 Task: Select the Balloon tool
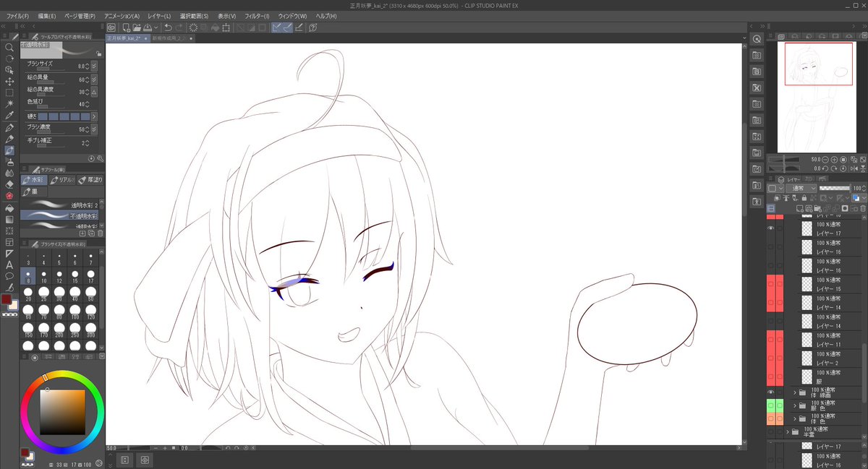pos(9,276)
